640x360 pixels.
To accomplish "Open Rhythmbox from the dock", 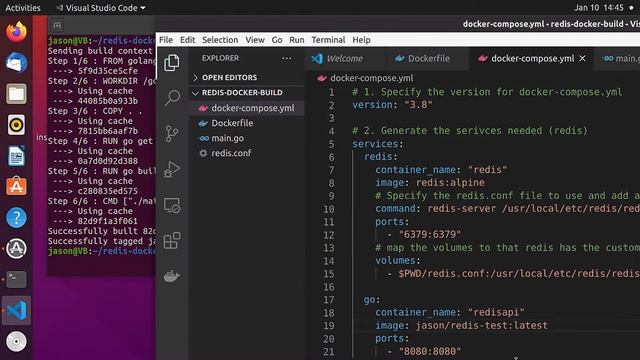I will pyautogui.click(x=16, y=124).
